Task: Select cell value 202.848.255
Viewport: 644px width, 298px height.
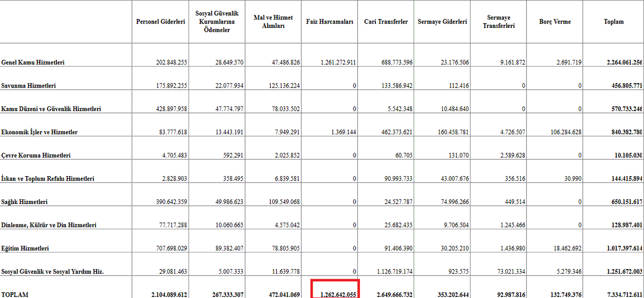Action: 172,63
